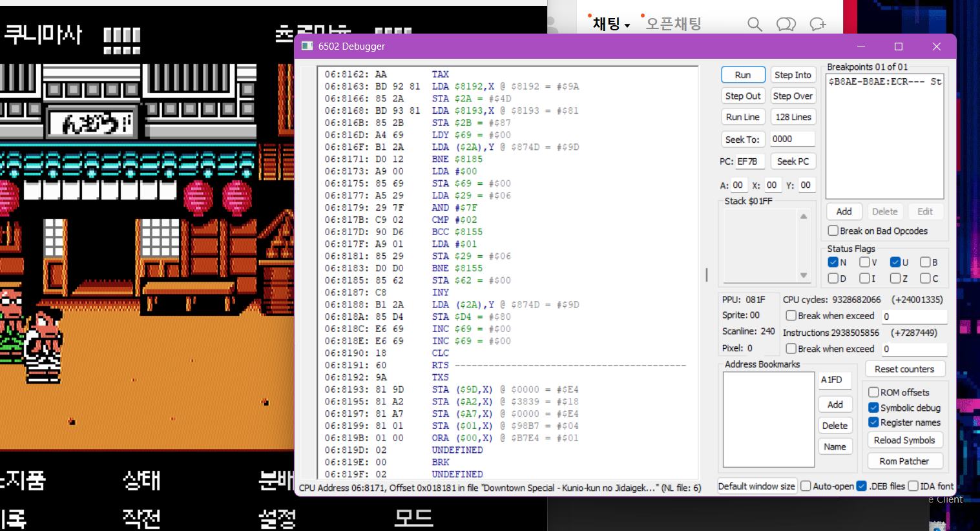Focus the Seek To address field

793,139
